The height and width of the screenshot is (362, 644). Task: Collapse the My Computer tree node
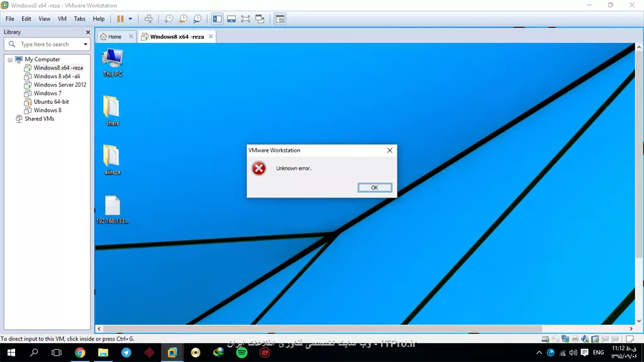10,60
